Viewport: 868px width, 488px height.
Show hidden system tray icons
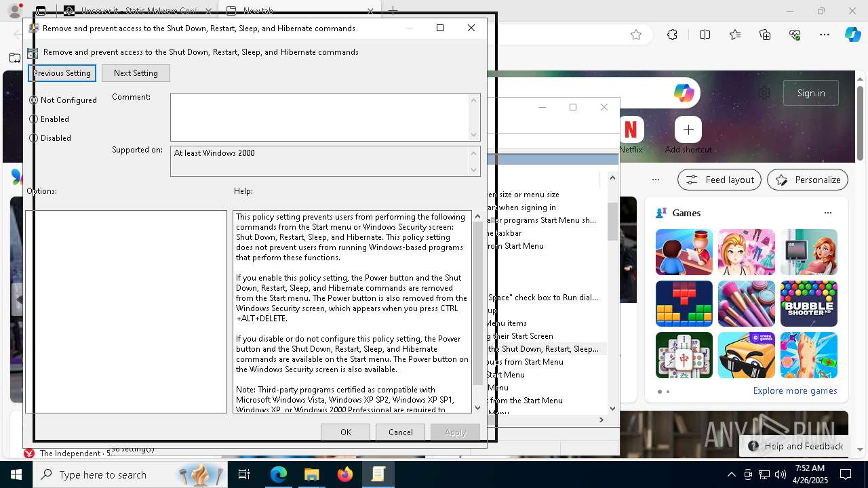tap(731, 474)
